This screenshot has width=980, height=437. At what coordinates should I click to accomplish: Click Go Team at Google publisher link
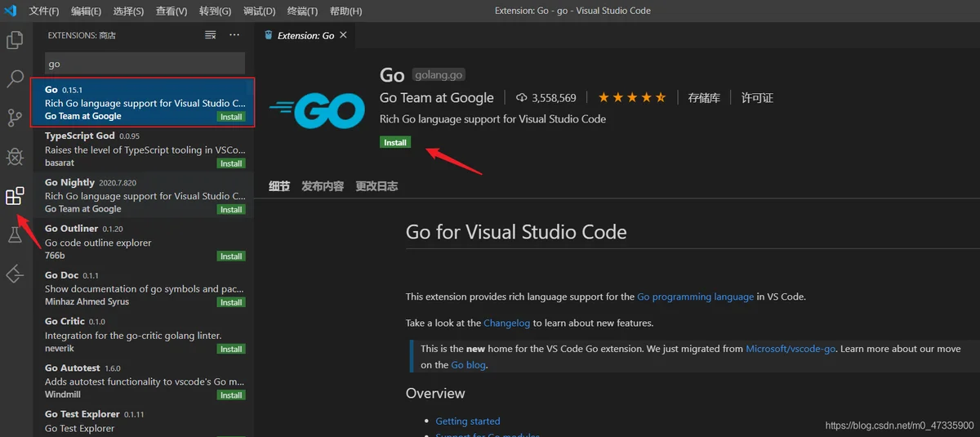coord(437,98)
